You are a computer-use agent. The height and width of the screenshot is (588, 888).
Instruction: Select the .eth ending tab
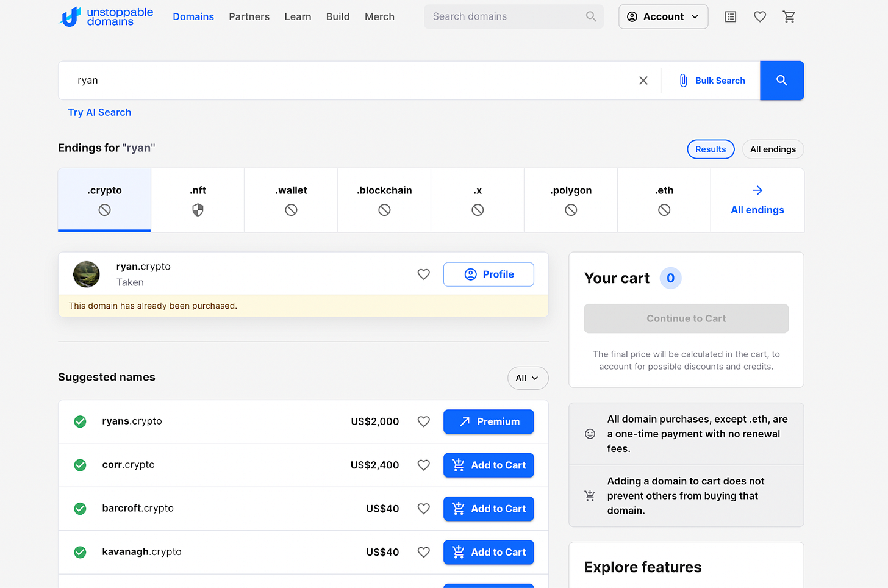point(664,200)
